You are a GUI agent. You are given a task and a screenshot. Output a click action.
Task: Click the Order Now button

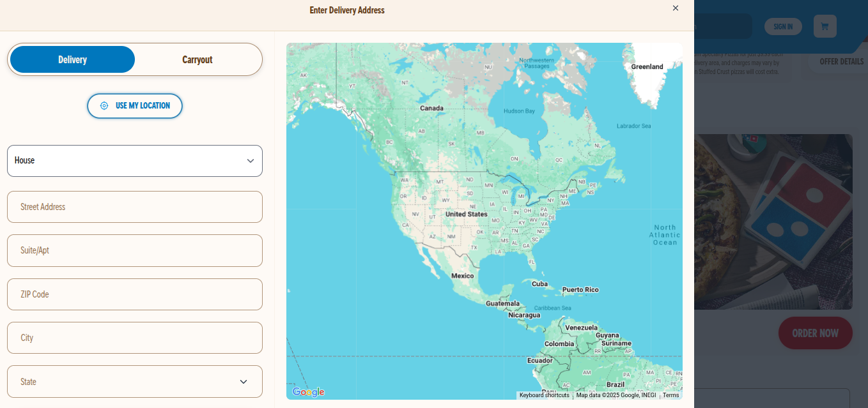pyautogui.click(x=815, y=333)
